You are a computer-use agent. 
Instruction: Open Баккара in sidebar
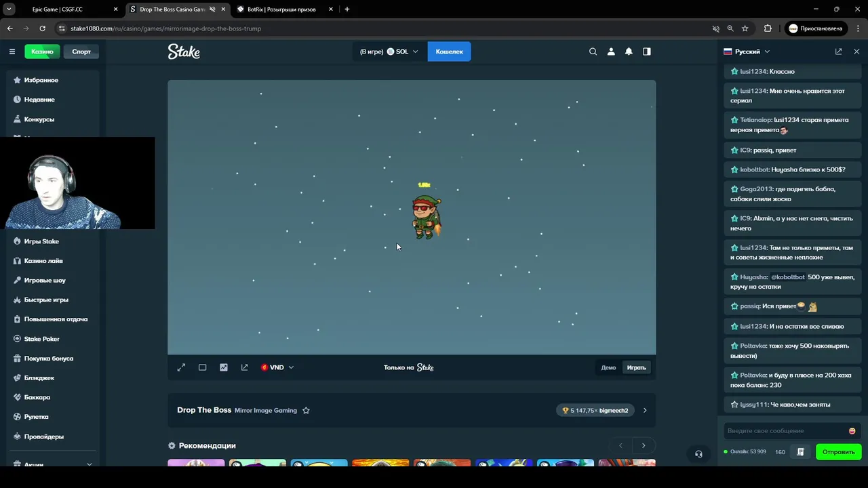click(x=53, y=397)
